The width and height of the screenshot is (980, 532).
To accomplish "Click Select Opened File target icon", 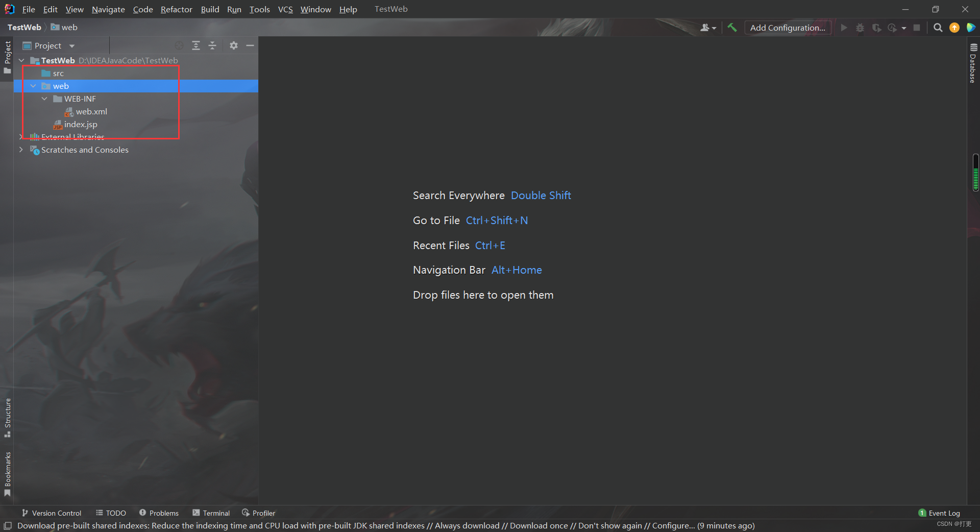I will 179,45.
